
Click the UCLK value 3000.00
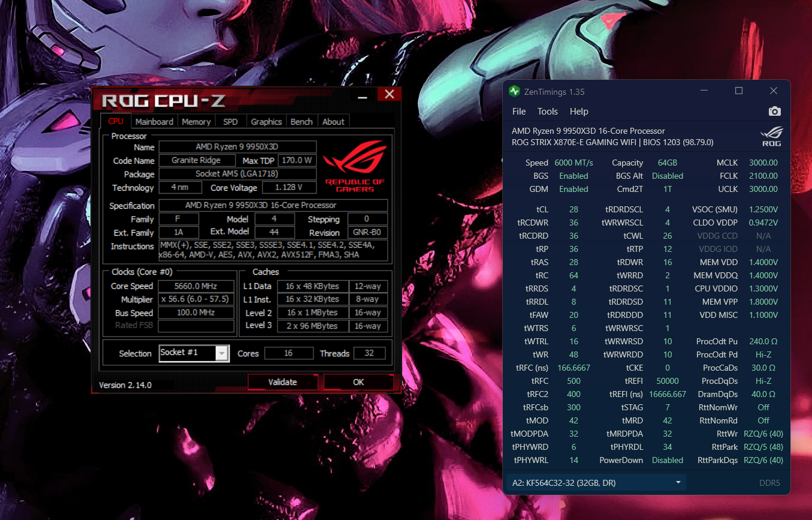[x=763, y=189]
